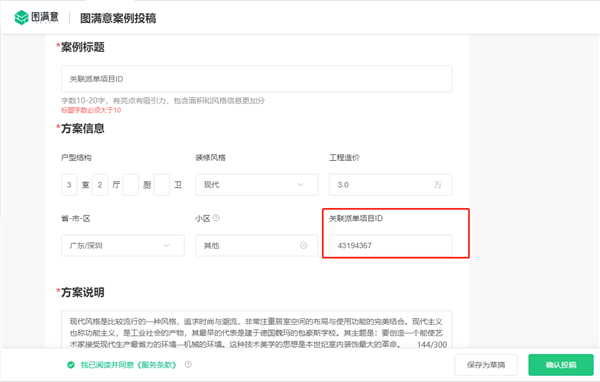Click the 保存为草稿 button

(486, 365)
